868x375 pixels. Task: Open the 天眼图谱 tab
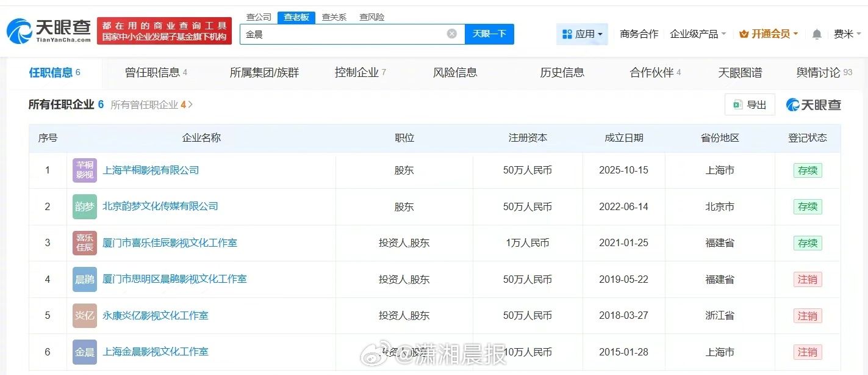[x=740, y=73]
